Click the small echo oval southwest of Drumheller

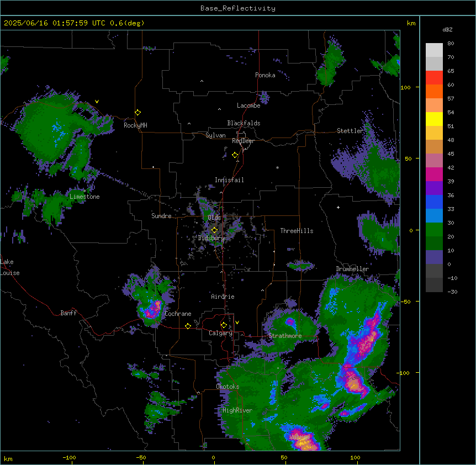(x=300, y=266)
